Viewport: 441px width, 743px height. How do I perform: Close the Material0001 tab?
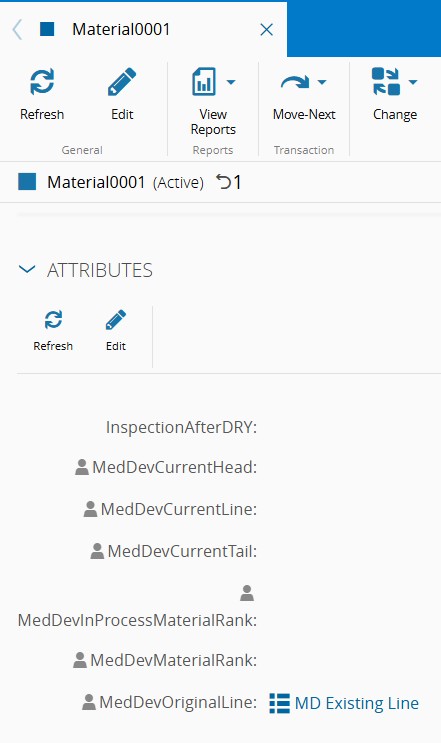coord(267,30)
